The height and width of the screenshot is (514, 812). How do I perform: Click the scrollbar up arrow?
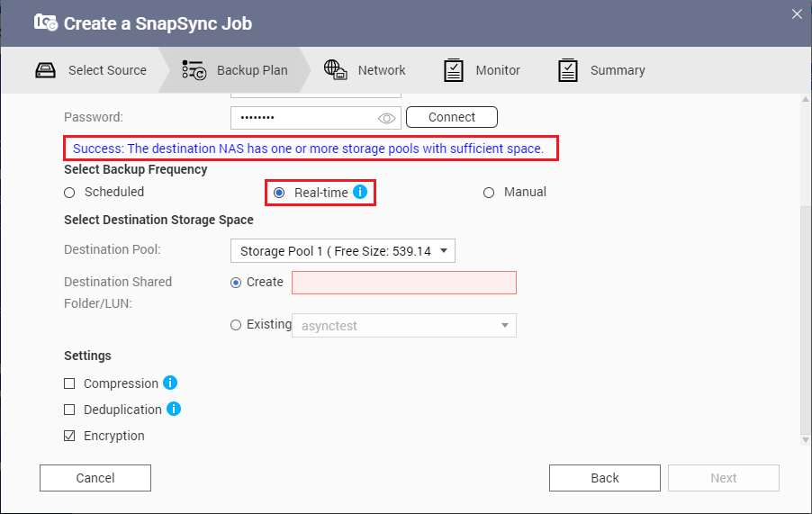tap(806, 99)
